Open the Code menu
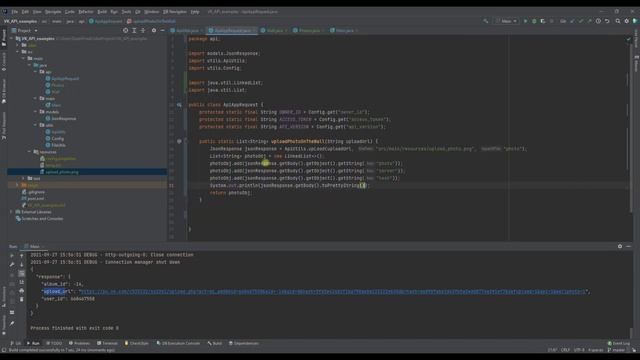The image size is (640, 360). pos(70,12)
